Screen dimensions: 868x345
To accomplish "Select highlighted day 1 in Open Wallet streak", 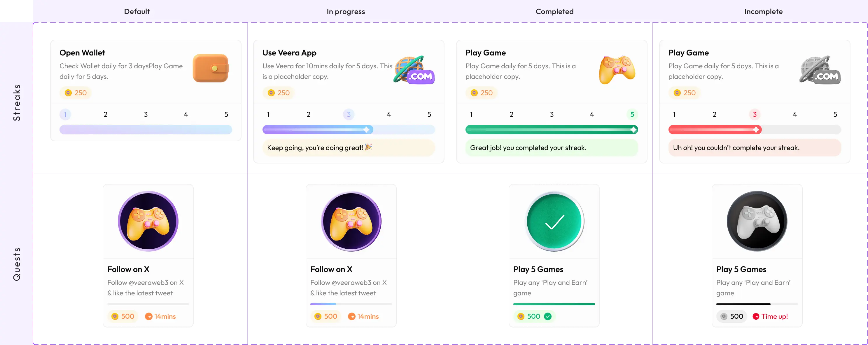I will click(x=65, y=114).
